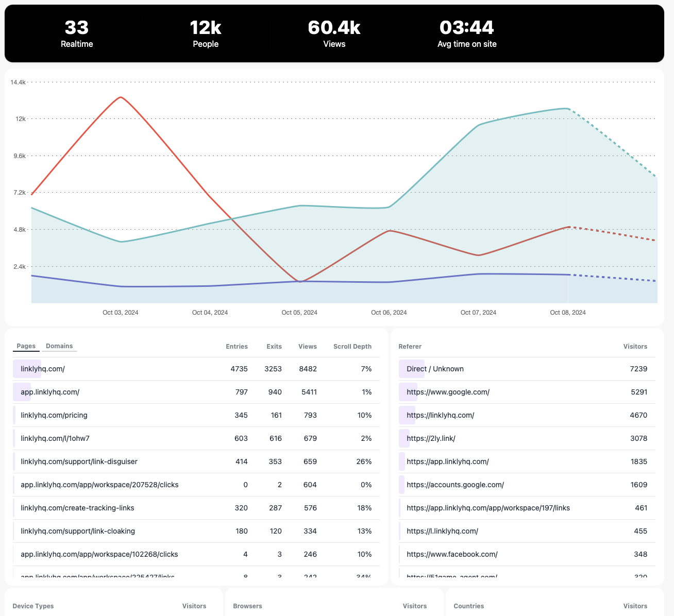Select linklyhq.com/create-tracking-links row

tap(196, 508)
